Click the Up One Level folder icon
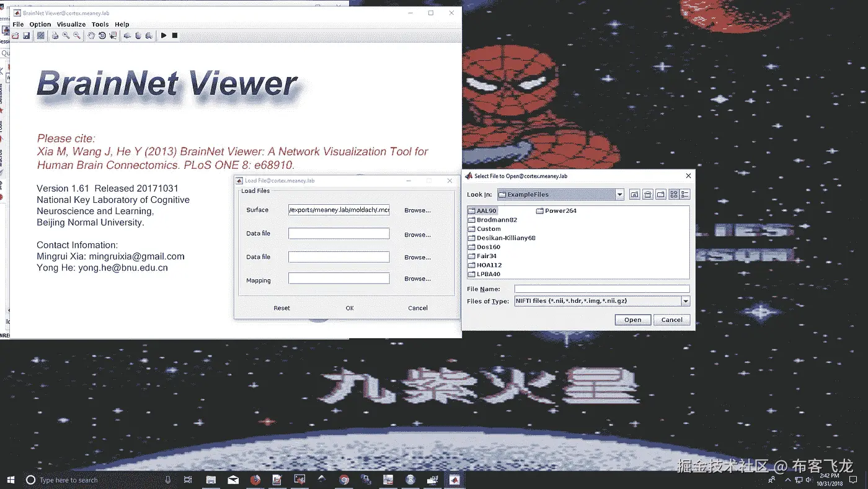Screen dimensions: 868x489 (x=634, y=194)
